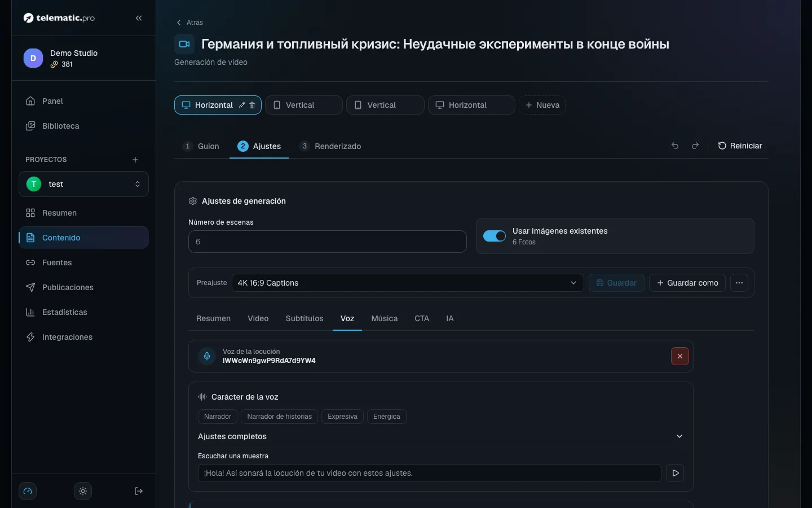This screenshot has height=508, width=812.
Task: Delete the active Horizontal version with trash icon
Action: pyautogui.click(x=252, y=105)
